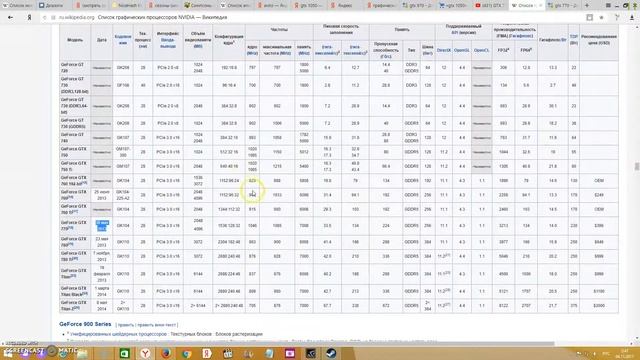640x360 pixels.
Task: Click the 'GeForce GTX Titan Black' model cell
Action: [x=74, y=291]
